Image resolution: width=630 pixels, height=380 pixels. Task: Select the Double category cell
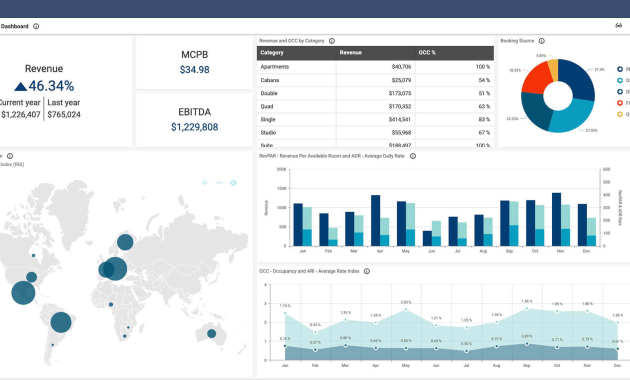(296, 94)
